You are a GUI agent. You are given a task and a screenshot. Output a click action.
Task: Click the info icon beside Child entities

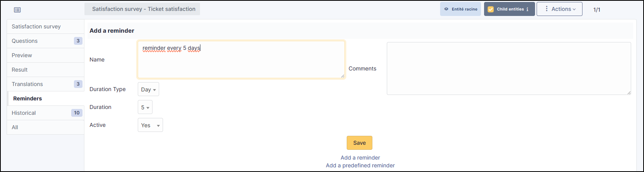527,9
